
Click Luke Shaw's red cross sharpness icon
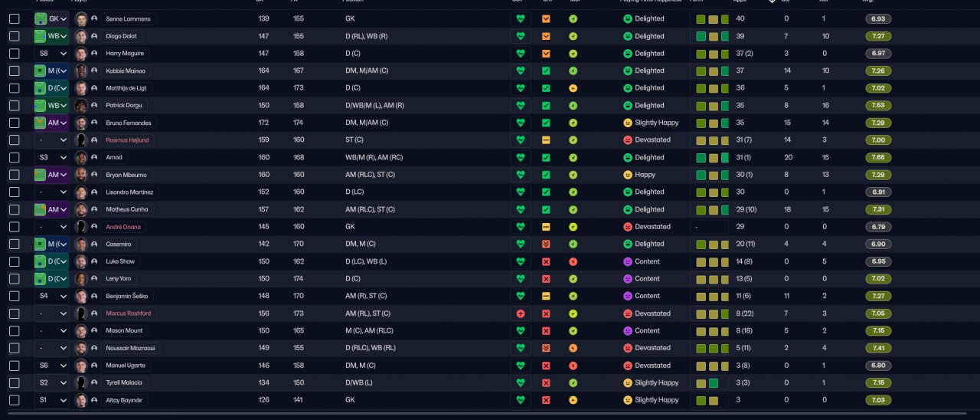pos(546,261)
